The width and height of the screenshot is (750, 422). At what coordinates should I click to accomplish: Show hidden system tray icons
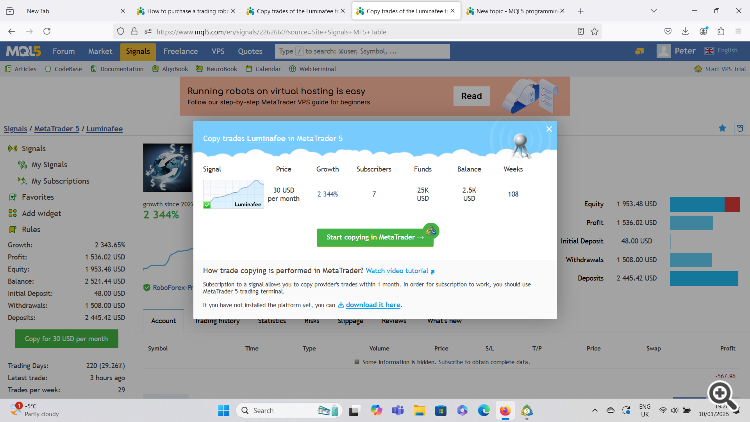pos(595,411)
